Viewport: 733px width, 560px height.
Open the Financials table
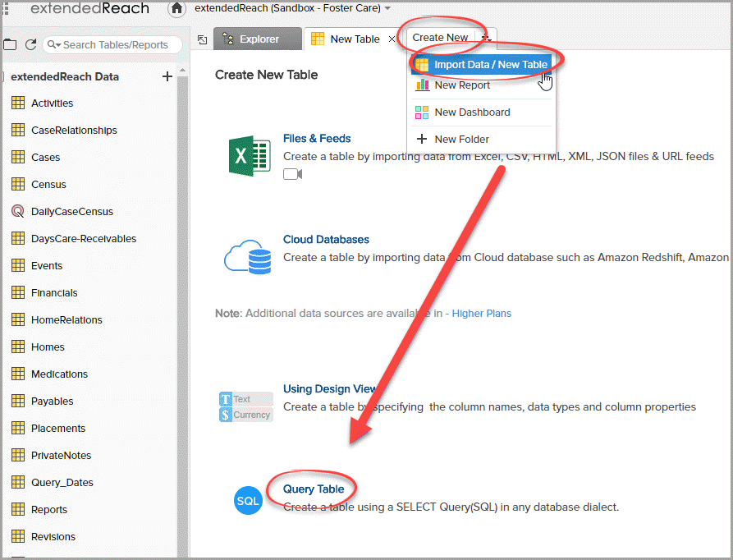[54, 292]
